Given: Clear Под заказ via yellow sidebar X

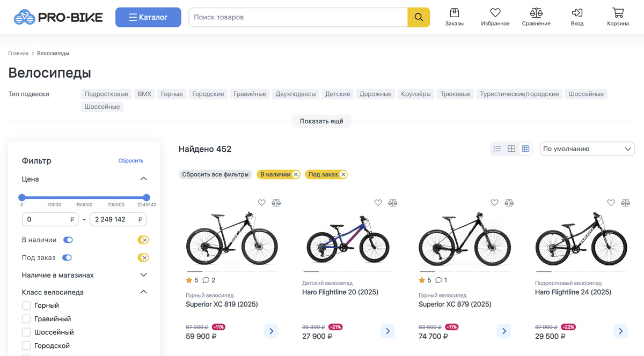Looking at the screenshot, I should pyautogui.click(x=144, y=258).
